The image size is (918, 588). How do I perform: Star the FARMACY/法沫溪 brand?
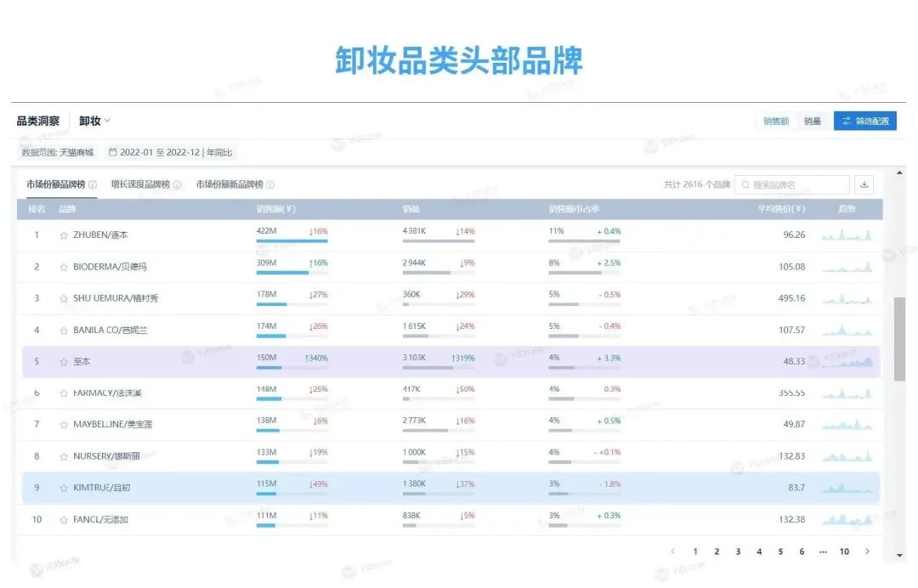63,393
